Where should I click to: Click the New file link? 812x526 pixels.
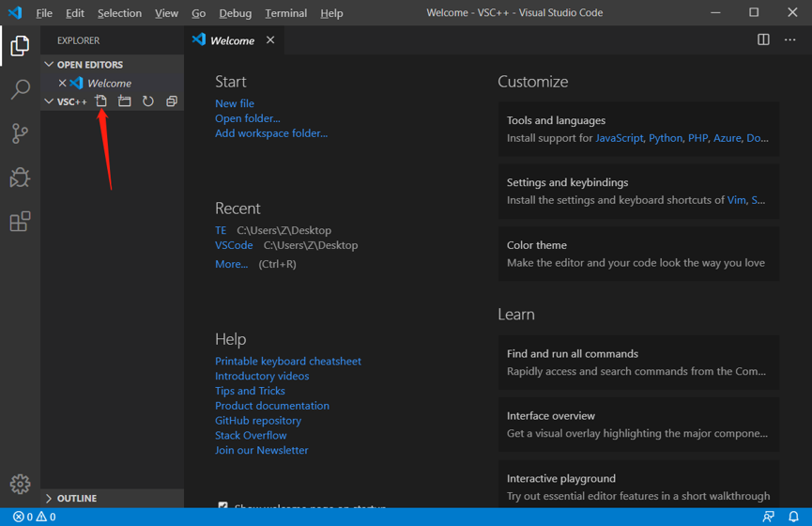(235, 103)
